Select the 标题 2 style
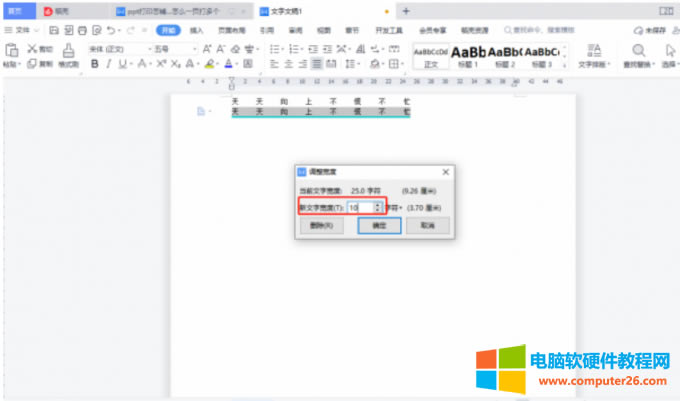 point(505,56)
